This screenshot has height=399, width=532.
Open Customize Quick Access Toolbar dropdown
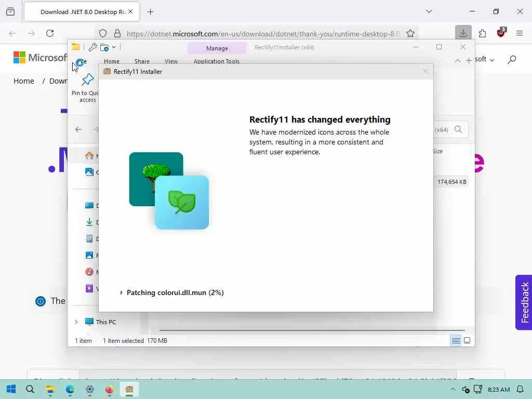pos(114,47)
